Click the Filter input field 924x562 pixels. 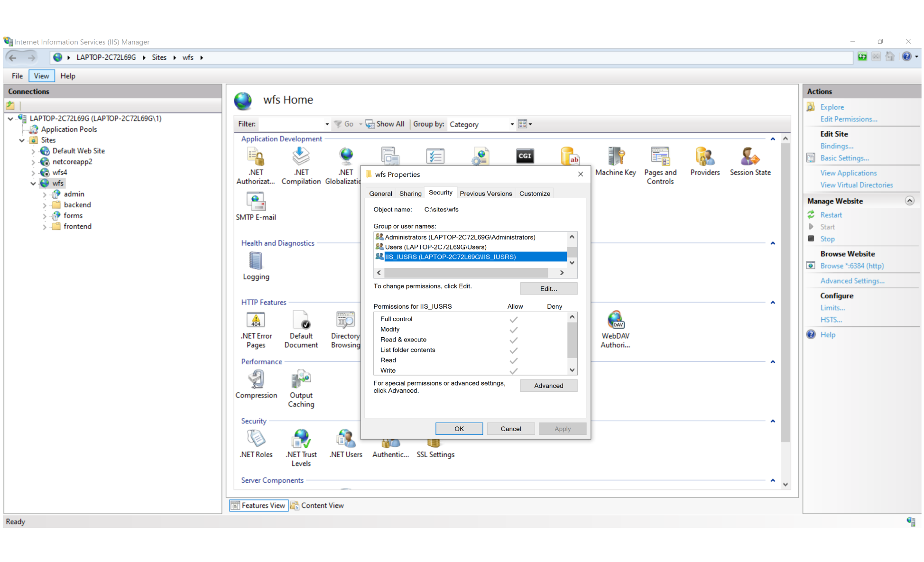[290, 124]
